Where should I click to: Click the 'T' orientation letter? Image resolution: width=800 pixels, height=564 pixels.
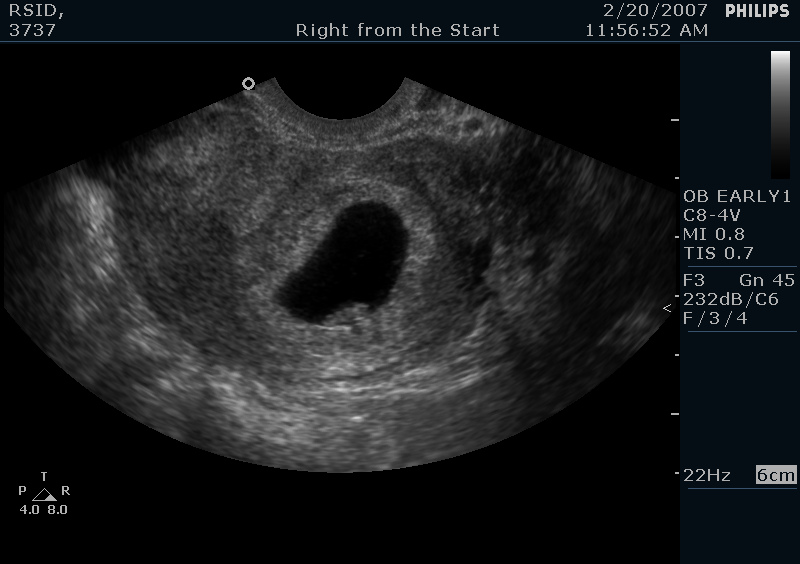(x=44, y=477)
